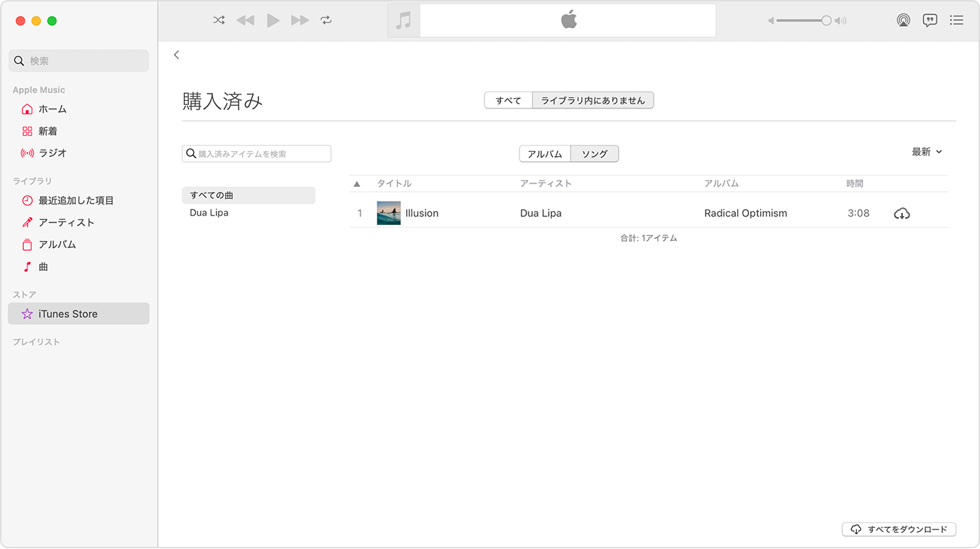The height and width of the screenshot is (549, 980).
Task: Open the AirPlay output menu
Action: click(904, 20)
